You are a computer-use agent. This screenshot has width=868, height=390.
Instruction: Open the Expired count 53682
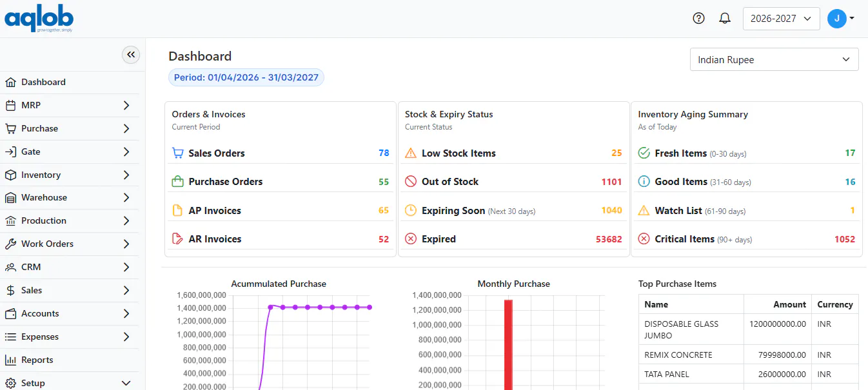609,239
